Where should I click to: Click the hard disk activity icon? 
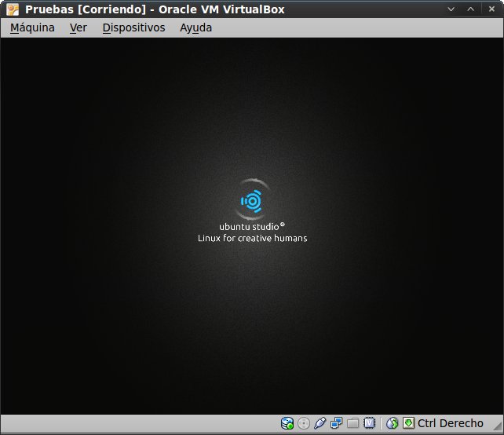pyautogui.click(x=287, y=424)
